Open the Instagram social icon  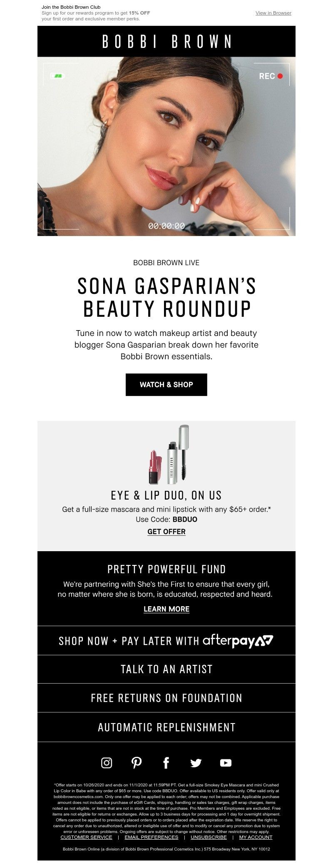click(107, 763)
